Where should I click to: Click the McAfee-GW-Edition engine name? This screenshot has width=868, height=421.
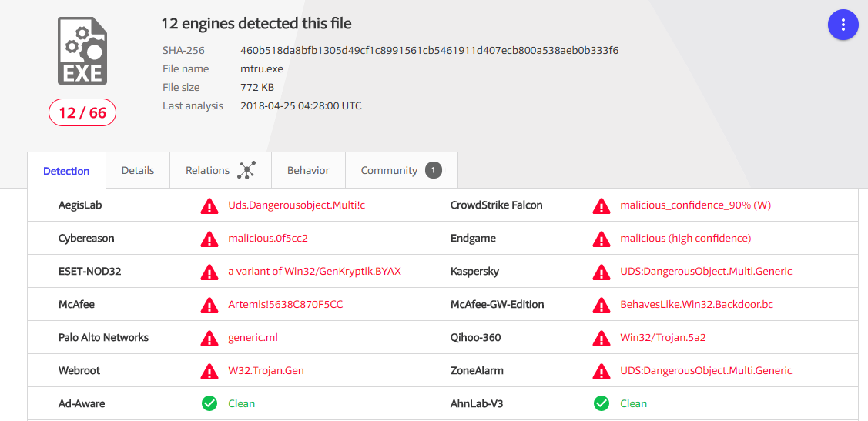coord(497,304)
